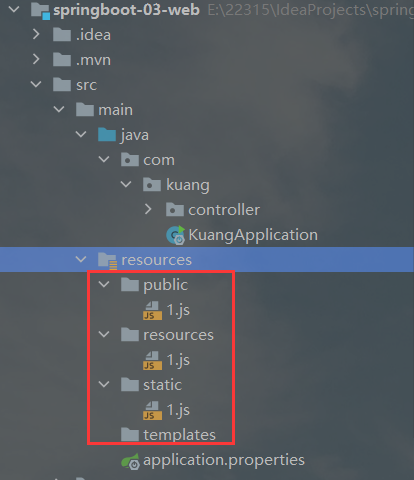414x480 pixels.
Task: Expand the controller package
Action: 148,209
